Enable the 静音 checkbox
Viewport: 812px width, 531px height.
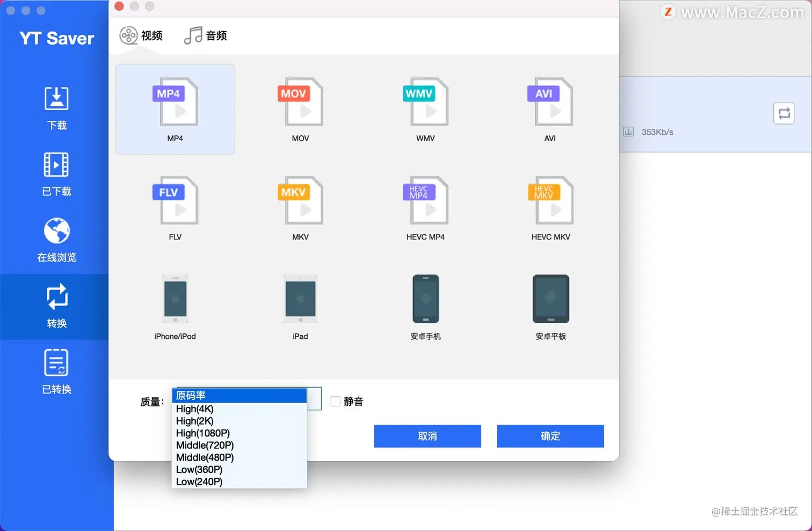tap(336, 401)
